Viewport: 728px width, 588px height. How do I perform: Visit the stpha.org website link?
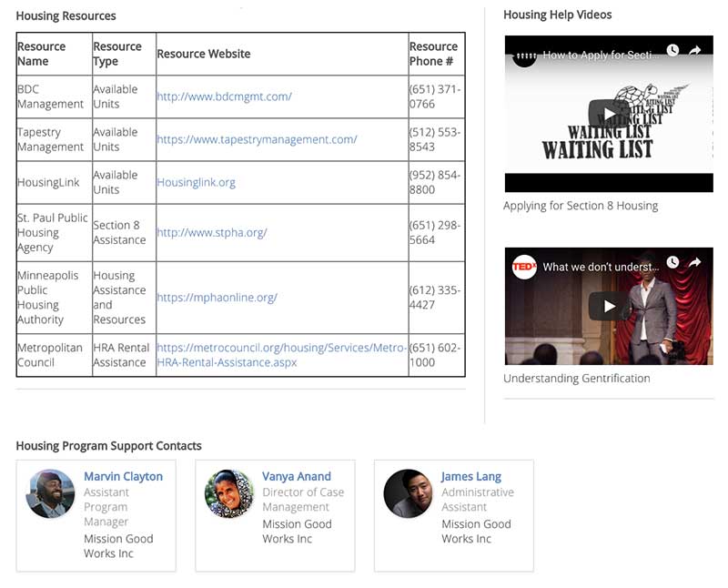(212, 232)
